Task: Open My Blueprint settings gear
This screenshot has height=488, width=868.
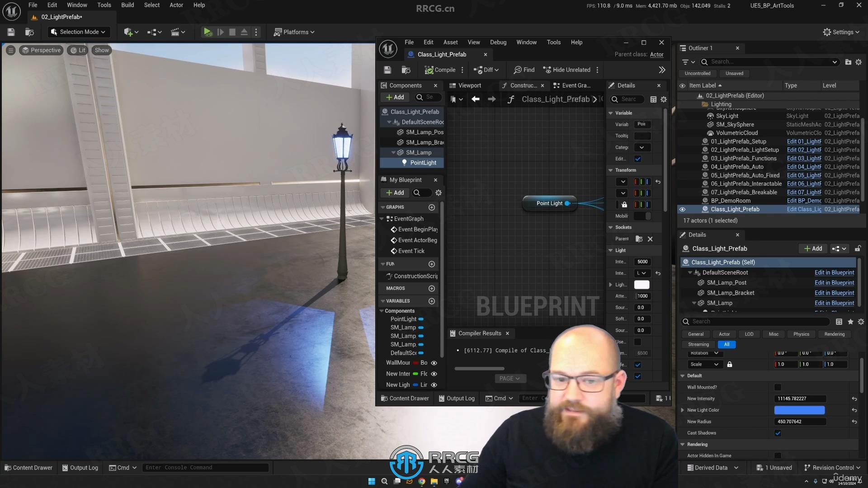Action: pos(438,193)
